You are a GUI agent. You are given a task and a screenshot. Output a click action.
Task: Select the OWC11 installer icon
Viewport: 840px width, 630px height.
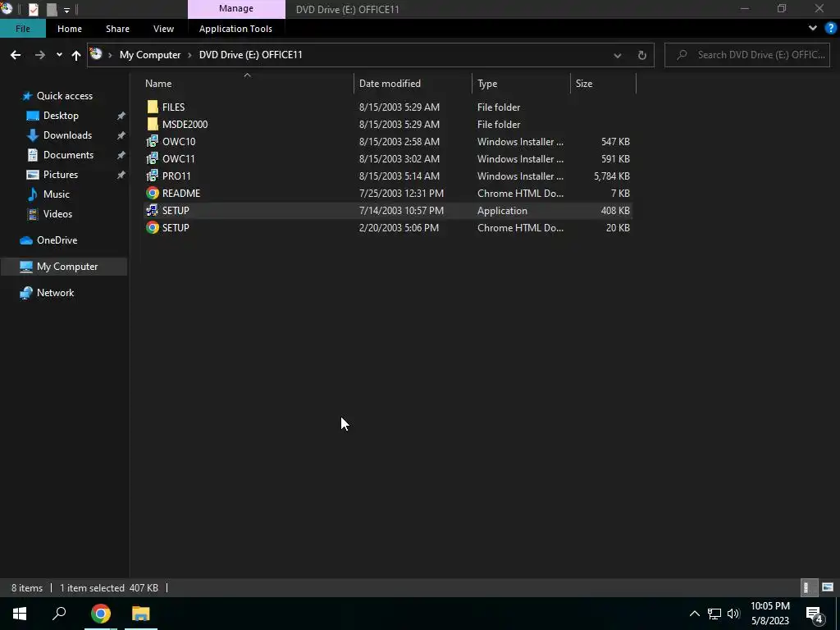tap(153, 158)
